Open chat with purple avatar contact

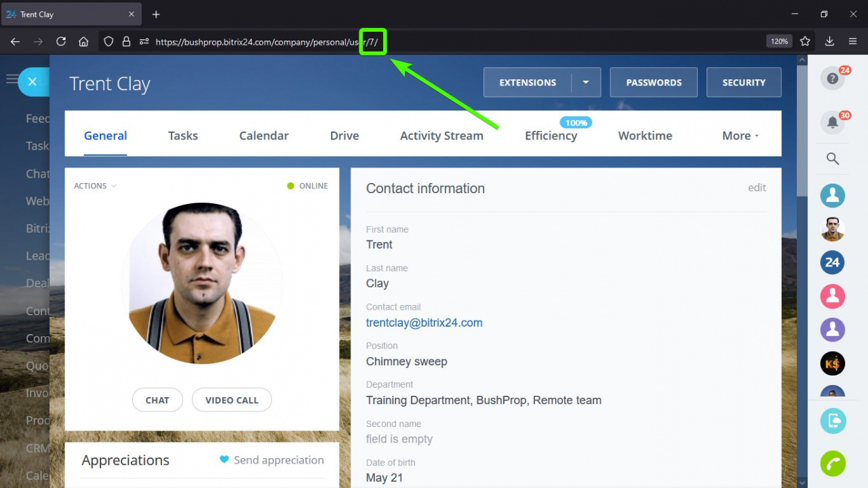pos(833,330)
